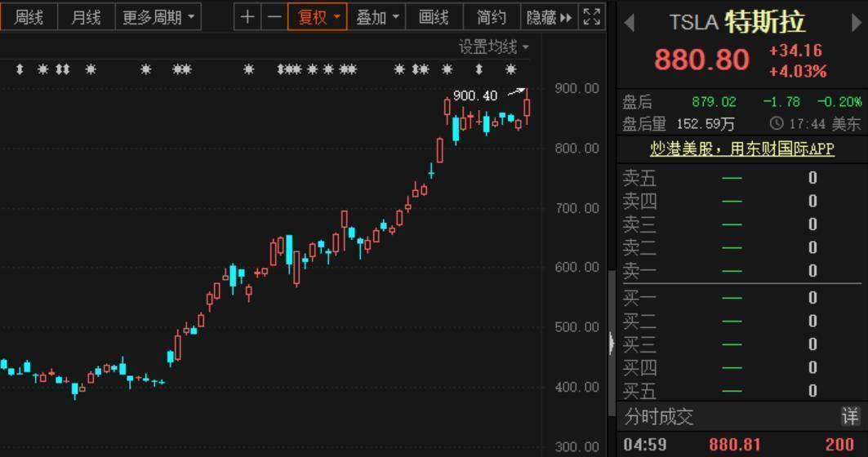
Task: Open the 复权 adjustment dropdown
Action: [x=318, y=17]
